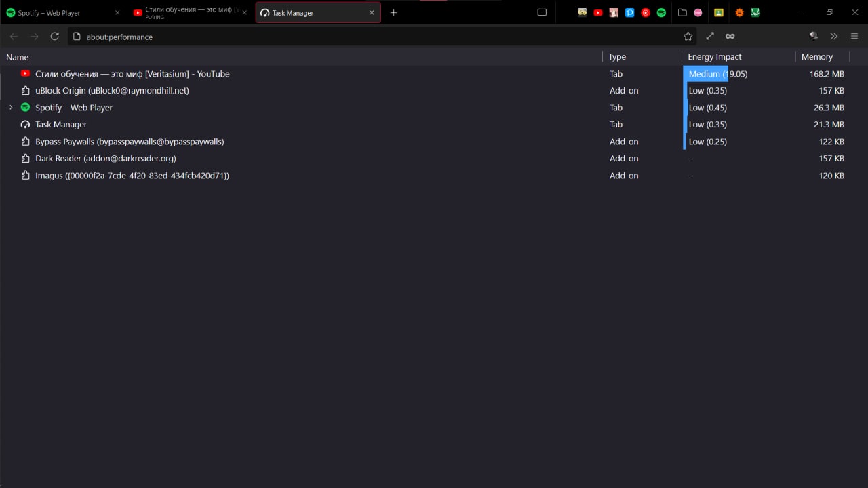The width and height of the screenshot is (868, 488).
Task: Restore down the browser window
Action: (829, 12)
